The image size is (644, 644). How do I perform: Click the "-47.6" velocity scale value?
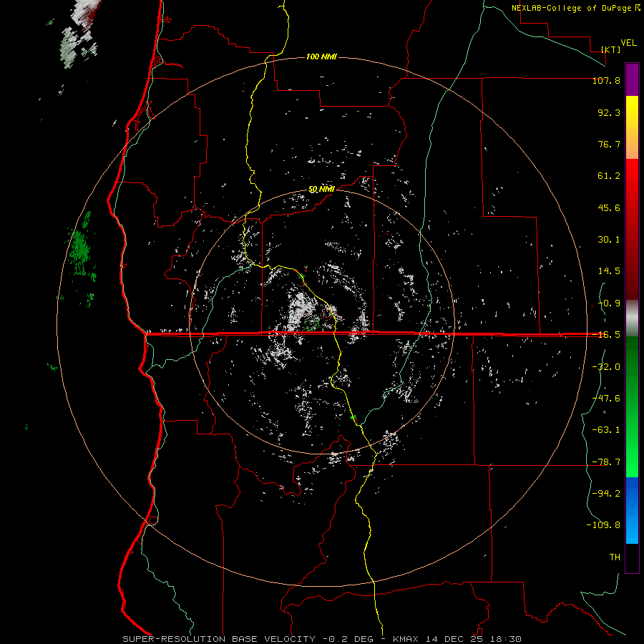(606, 399)
